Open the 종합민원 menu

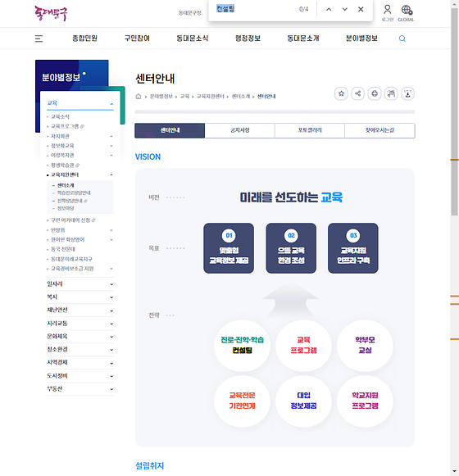(84, 39)
